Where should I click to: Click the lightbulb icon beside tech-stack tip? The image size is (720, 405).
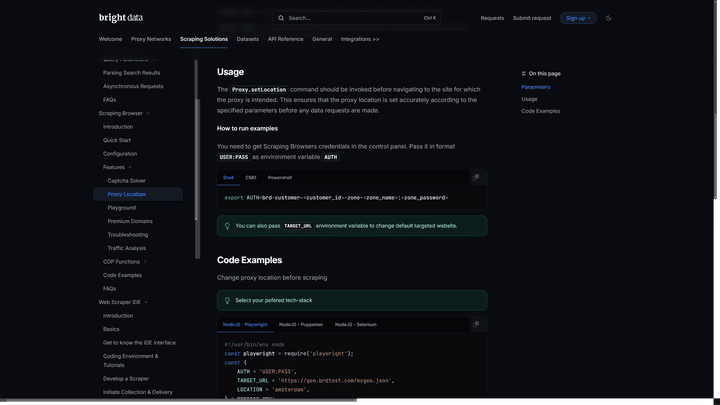click(227, 300)
